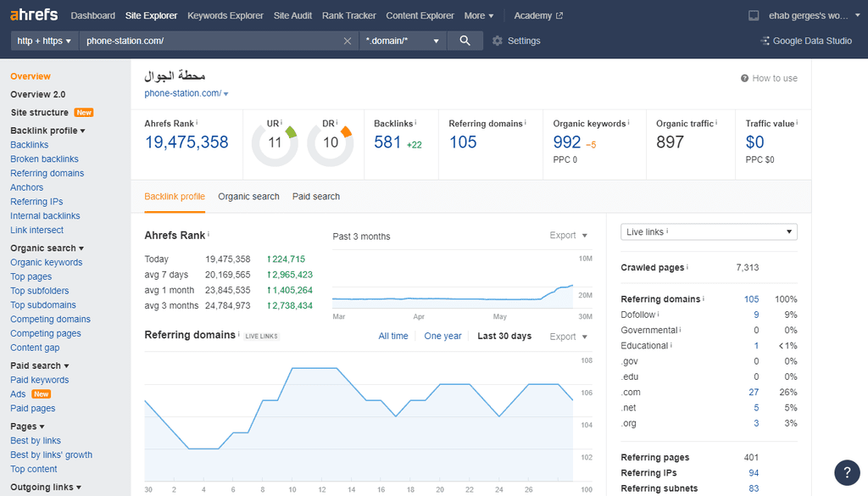
Task: Collapse the Organic search sidebar section
Action: click(47, 248)
